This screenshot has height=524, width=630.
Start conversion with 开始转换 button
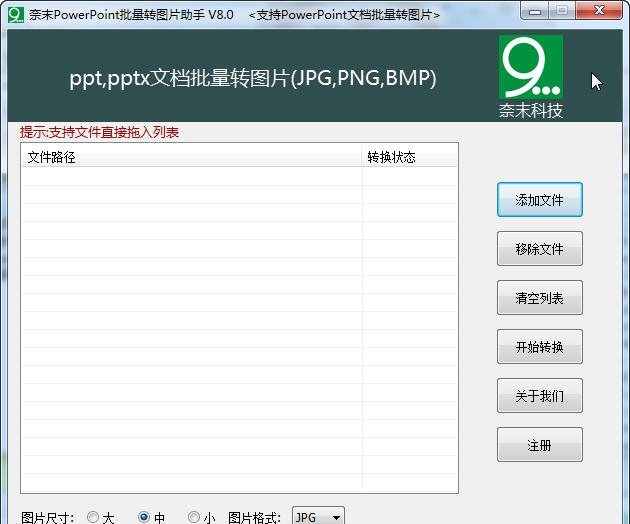point(540,347)
